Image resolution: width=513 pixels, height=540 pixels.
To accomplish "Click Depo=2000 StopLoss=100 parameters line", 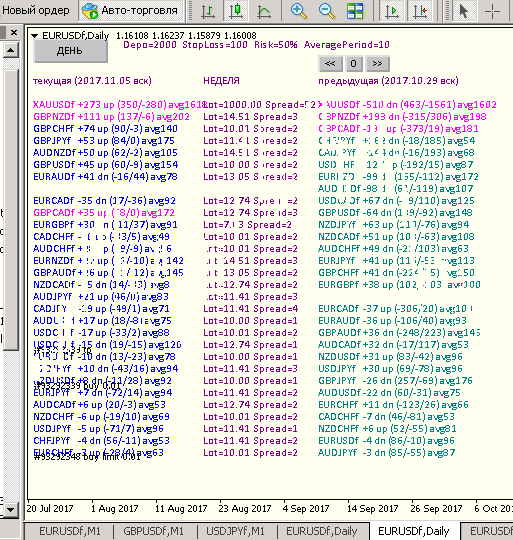I will 256,45.
